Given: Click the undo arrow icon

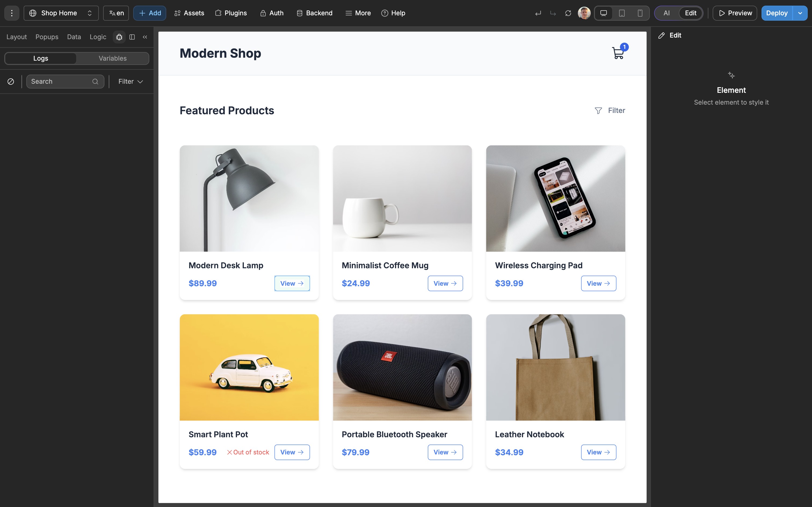Looking at the screenshot, I should tap(538, 13).
